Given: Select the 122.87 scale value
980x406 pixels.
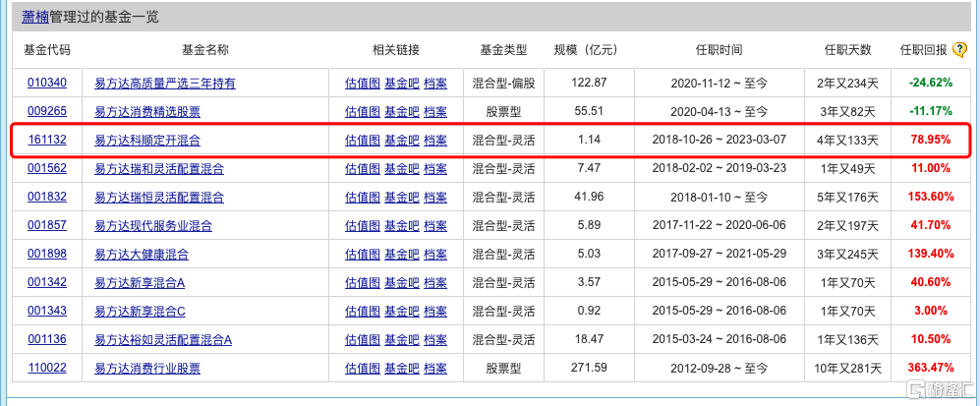Looking at the screenshot, I should [589, 83].
